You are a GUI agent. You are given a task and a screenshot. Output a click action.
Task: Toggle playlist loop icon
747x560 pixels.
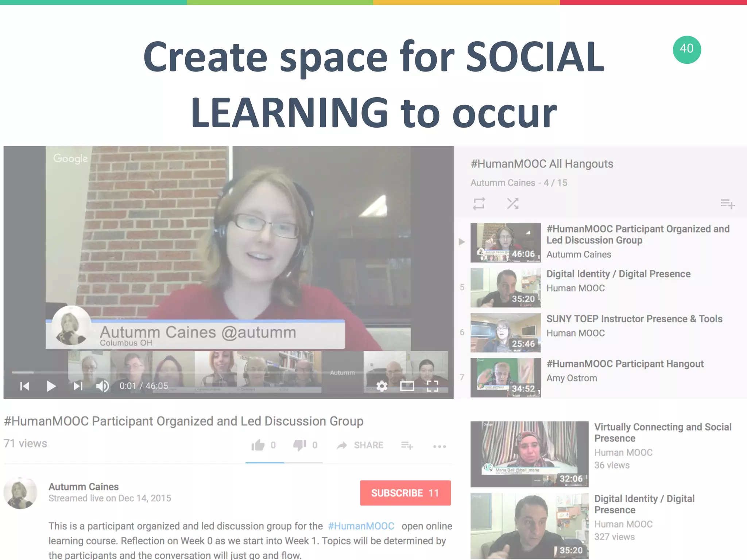pyautogui.click(x=479, y=203)
